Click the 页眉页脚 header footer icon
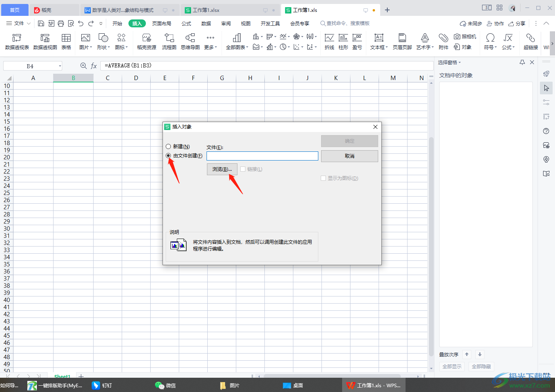The width and height of the screenshot is (555, 392). pos(402,42)
